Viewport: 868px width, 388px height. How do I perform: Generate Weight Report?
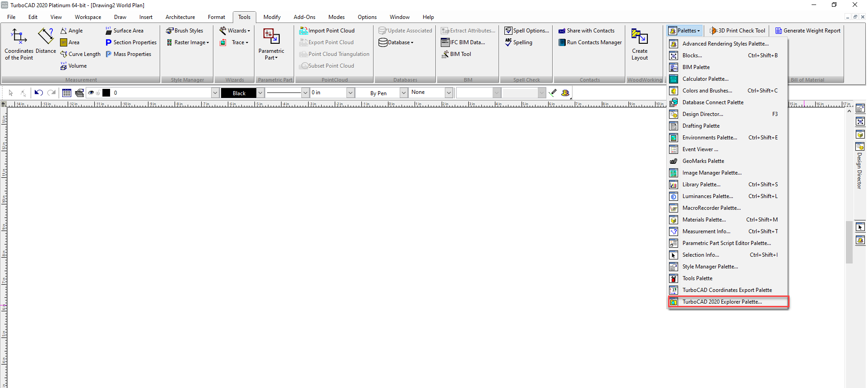(x=808, y=31)
